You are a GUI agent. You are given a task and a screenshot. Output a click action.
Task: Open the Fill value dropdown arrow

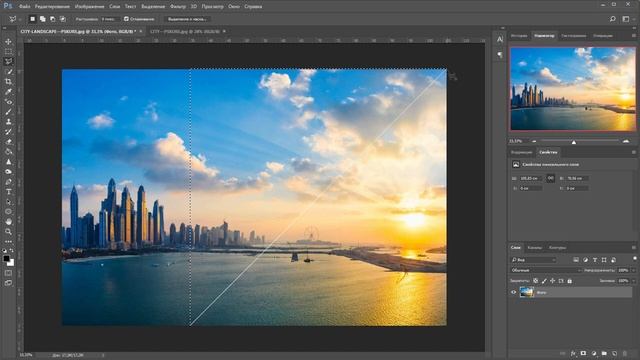(x=633, y=281)
